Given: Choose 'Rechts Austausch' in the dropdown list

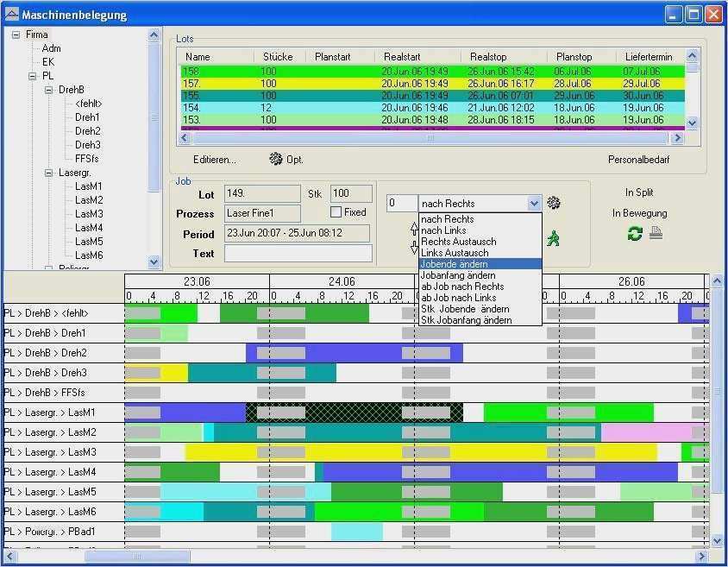Looking at the screenshot, I should 458,242.
